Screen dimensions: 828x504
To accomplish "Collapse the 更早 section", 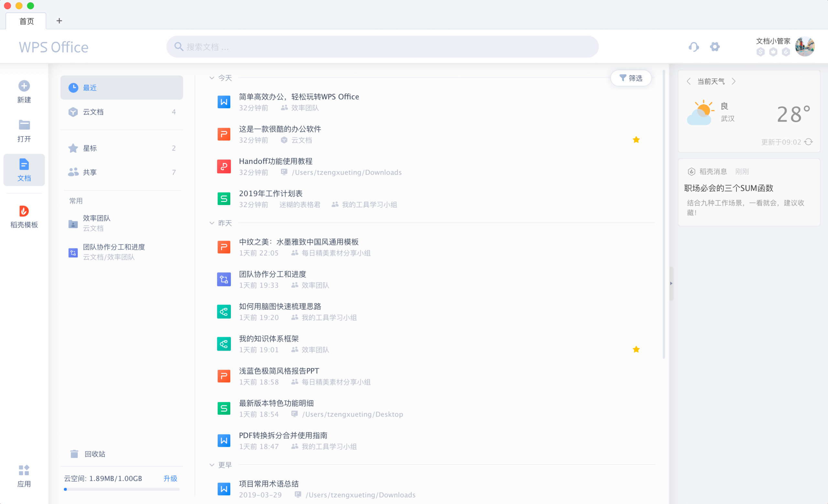I will pyautogui.click(x=212, y=465).
